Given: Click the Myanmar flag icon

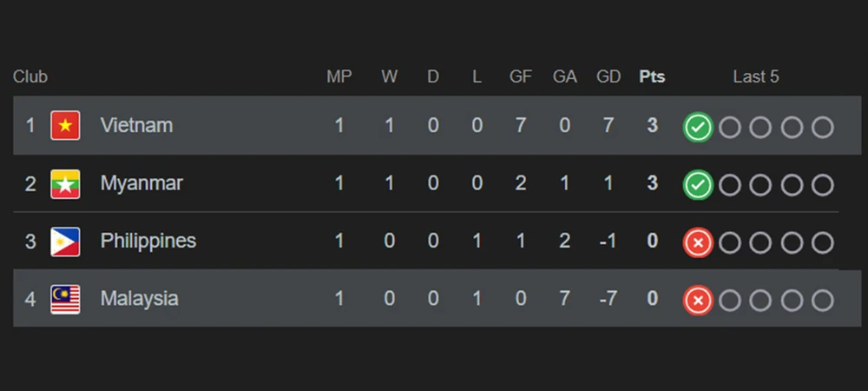Looking at the screenshot, I should pos(65,184).
